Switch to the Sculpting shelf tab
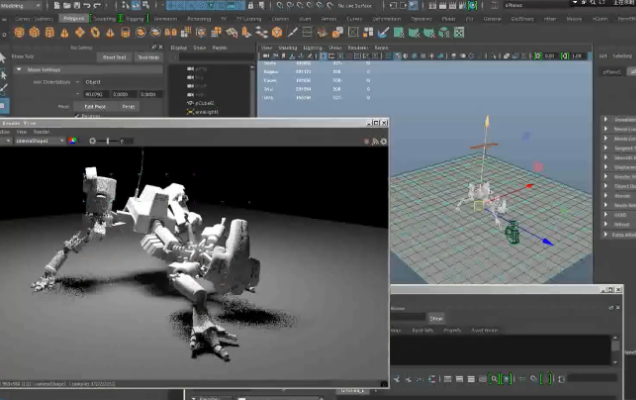 [x=104, y=18]
